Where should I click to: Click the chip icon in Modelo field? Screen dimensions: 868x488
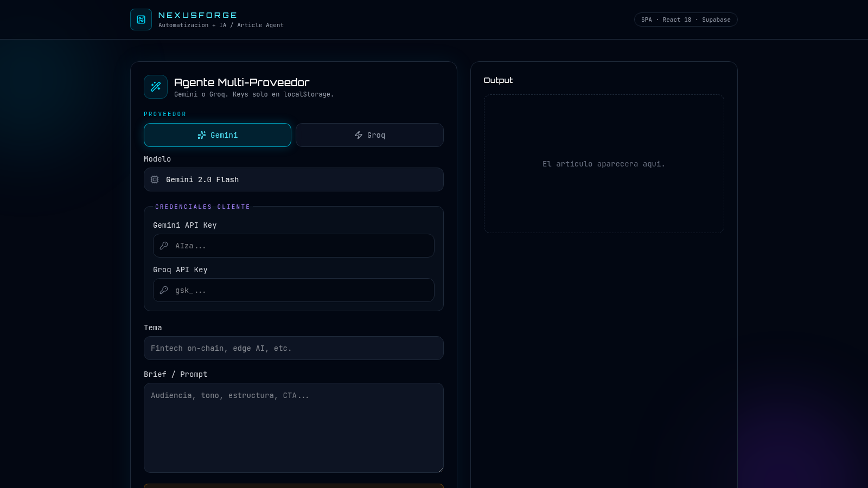click(155, 179)
